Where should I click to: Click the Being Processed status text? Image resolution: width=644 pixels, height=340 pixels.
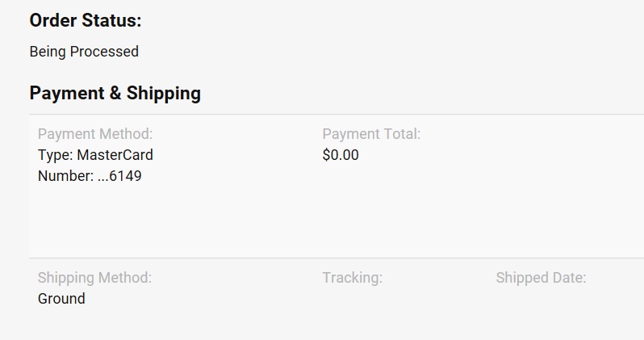(x=84, y=52)
